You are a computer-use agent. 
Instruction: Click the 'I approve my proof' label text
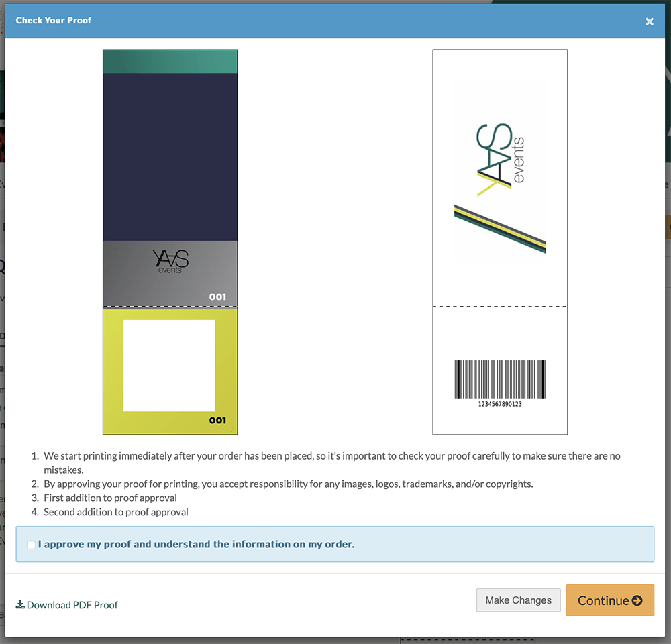pyautogui.click(x=197, y=544)
